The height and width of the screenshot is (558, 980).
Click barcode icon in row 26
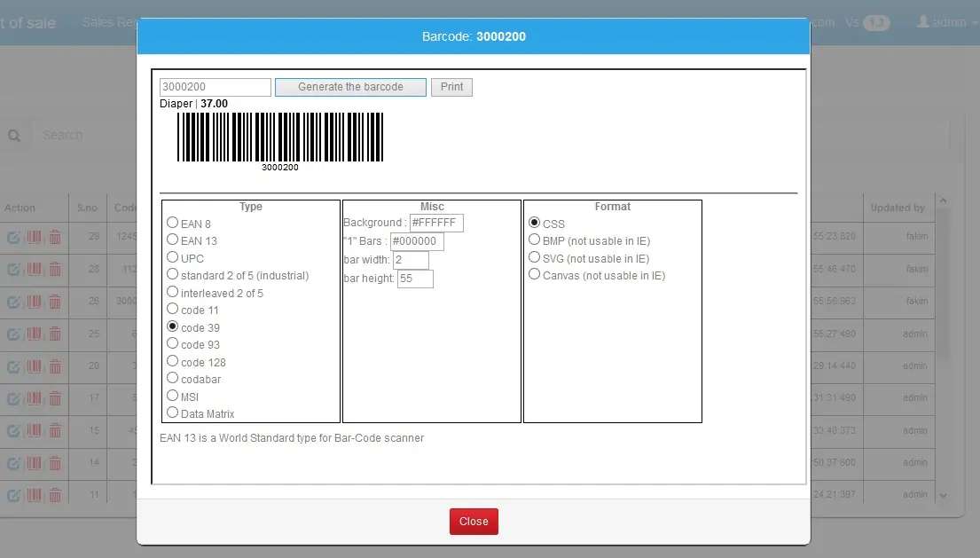pos(34,302)
